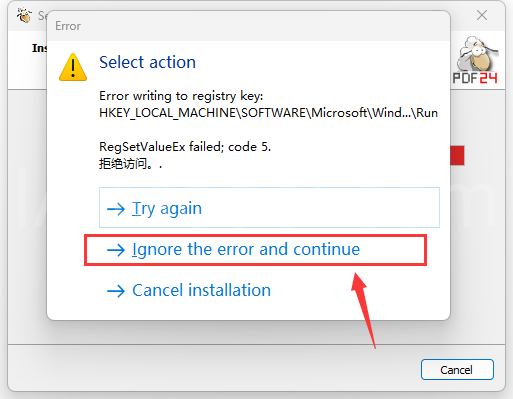Close the setup window with the X

pos(482,15)
